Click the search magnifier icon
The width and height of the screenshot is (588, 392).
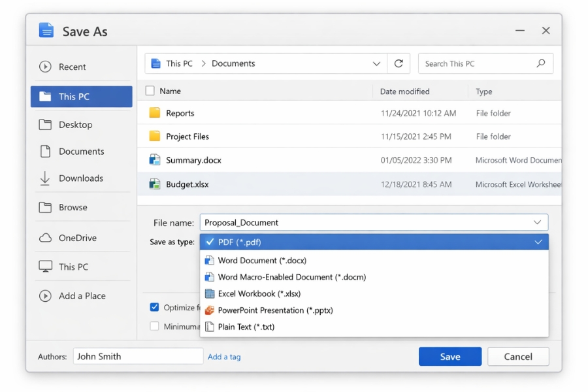tap(540, 63)
